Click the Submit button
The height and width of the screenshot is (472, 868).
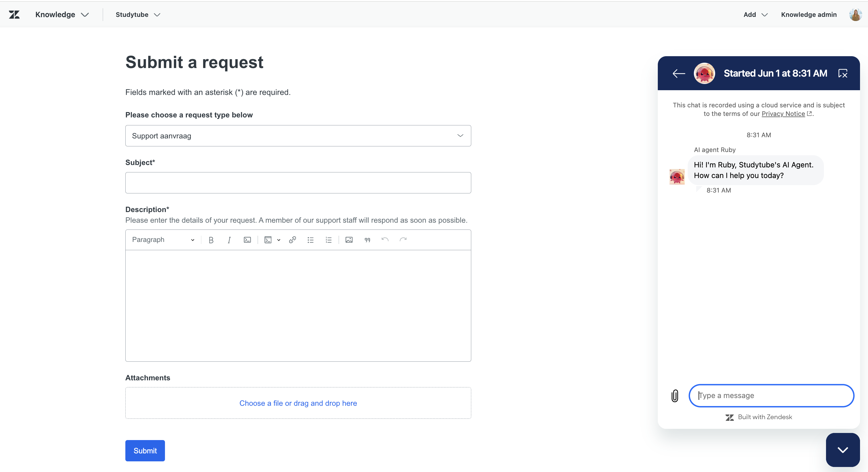(x=145, y=450)
